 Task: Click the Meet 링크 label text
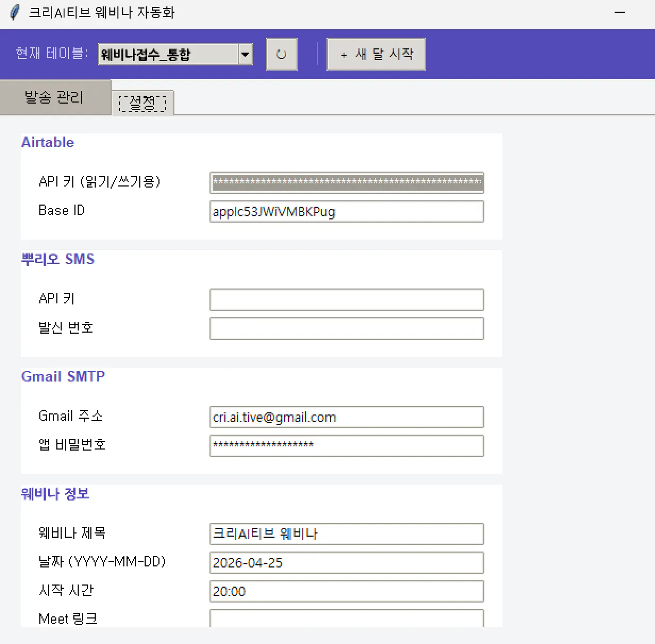point(68,619)
